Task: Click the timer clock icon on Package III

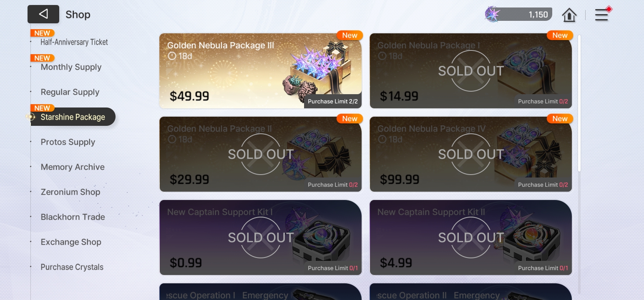Action: click(x=172, y=56)
